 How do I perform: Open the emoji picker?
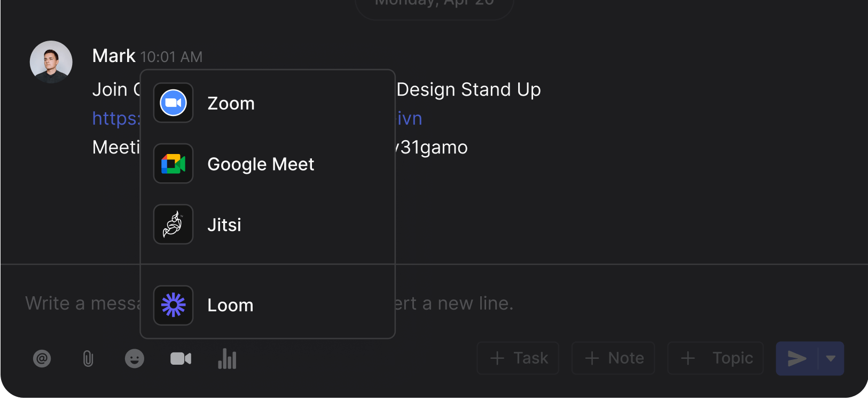tap(135, 358)
